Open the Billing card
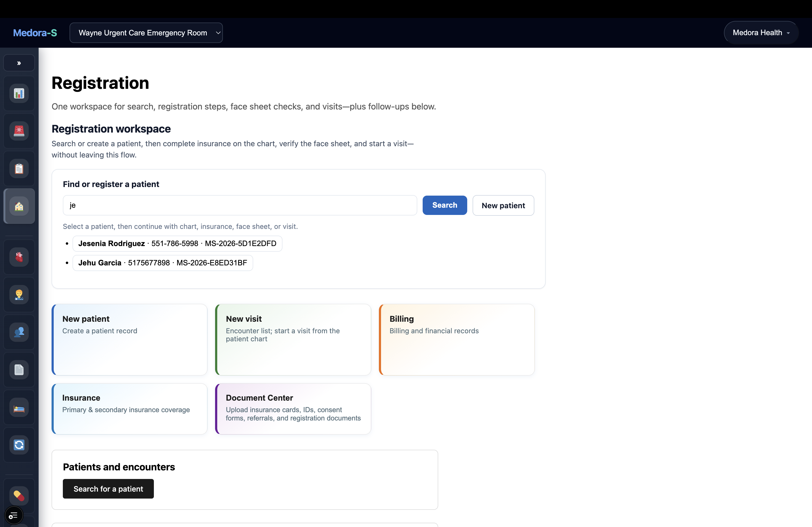This screenshot has width=812, height=527. (x=456, y=339)
